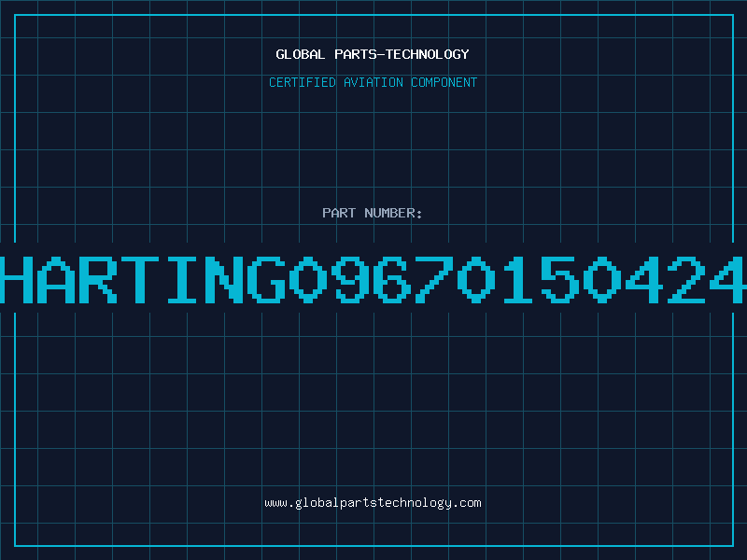747x560 pixels.
Task: Open the www.globalpartstechnology.com link
Action: pyautogui.click(x=373, y=503)
